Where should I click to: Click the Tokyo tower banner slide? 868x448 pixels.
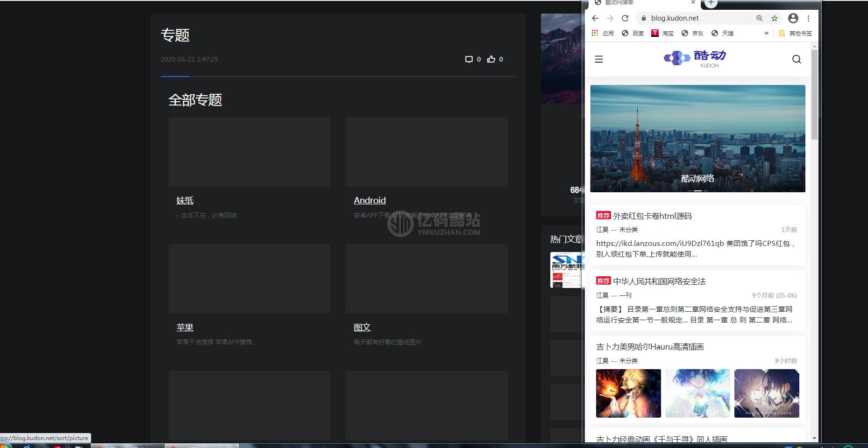[697, 138]
